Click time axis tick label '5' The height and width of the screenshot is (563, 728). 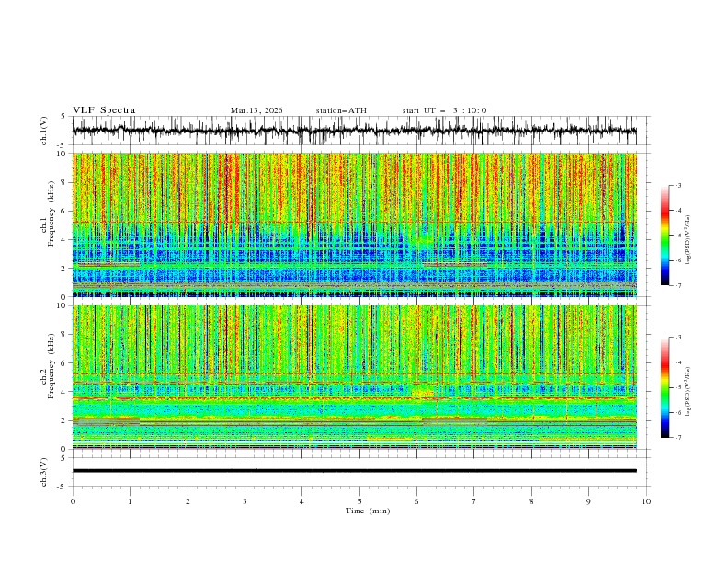359,501
